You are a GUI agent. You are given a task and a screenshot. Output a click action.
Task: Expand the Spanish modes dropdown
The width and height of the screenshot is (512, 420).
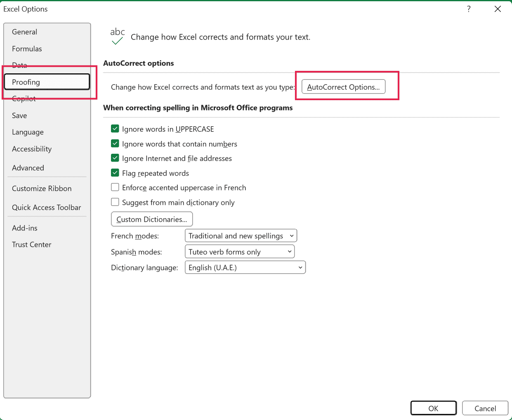click(240, 251)
